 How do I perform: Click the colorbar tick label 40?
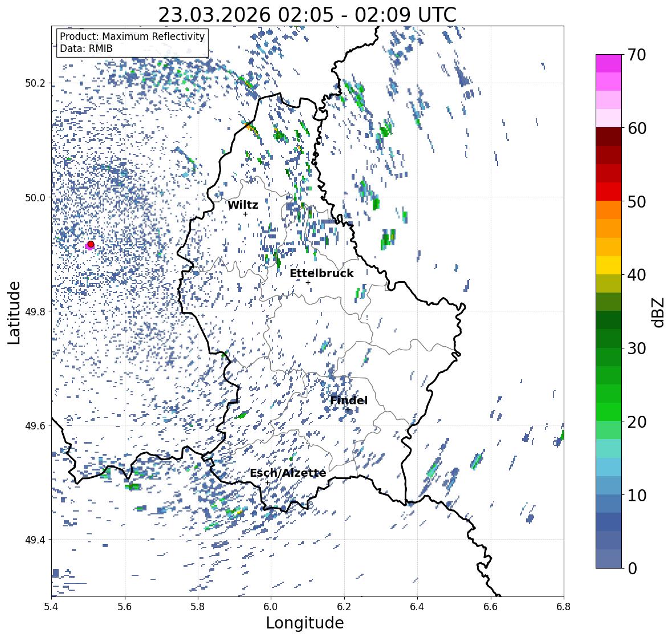(637, 275)
